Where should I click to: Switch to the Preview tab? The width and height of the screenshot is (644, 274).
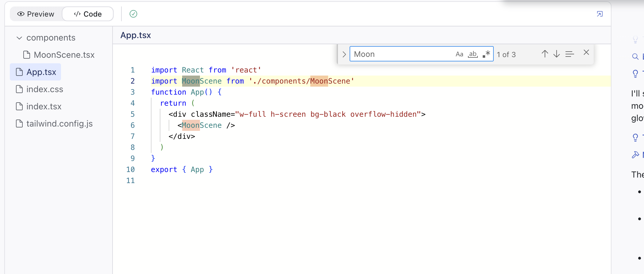36,14
